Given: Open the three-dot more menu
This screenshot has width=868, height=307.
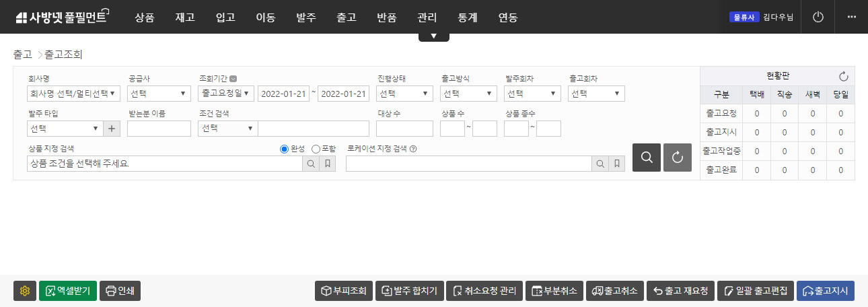Looking at the screenshot, I should tap(851, 17).
